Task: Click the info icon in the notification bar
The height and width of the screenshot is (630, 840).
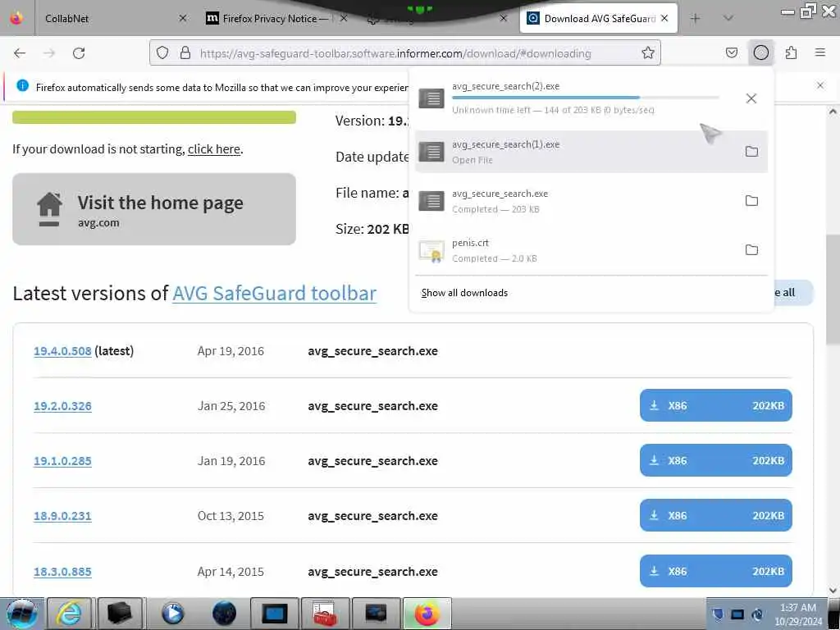Action: (x=22, y=85)
